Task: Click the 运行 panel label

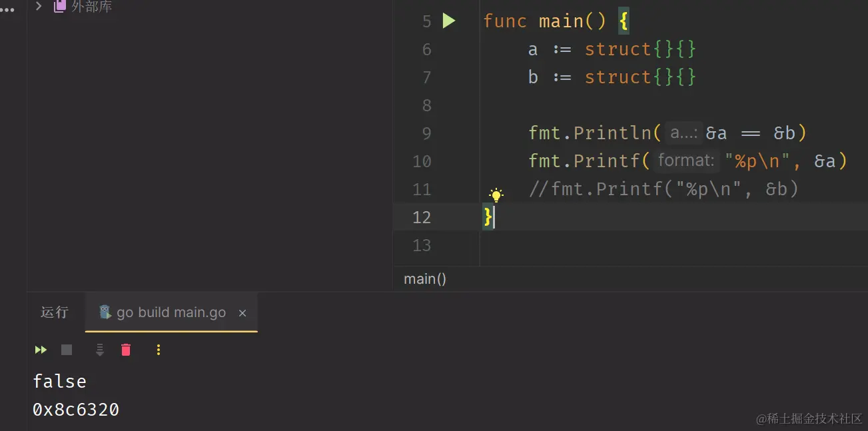Action: click(x=55, y=312)
